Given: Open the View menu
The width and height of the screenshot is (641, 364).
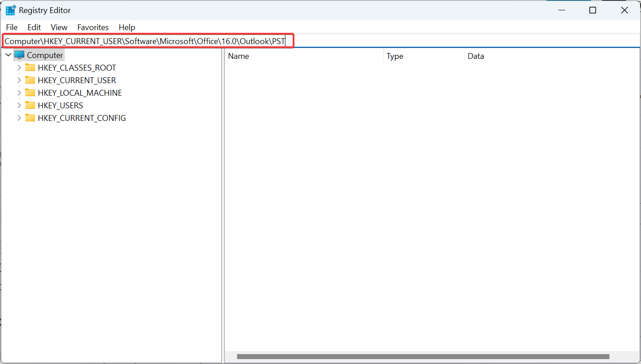Looking at the screenshot, I should (x=59, y=27).
